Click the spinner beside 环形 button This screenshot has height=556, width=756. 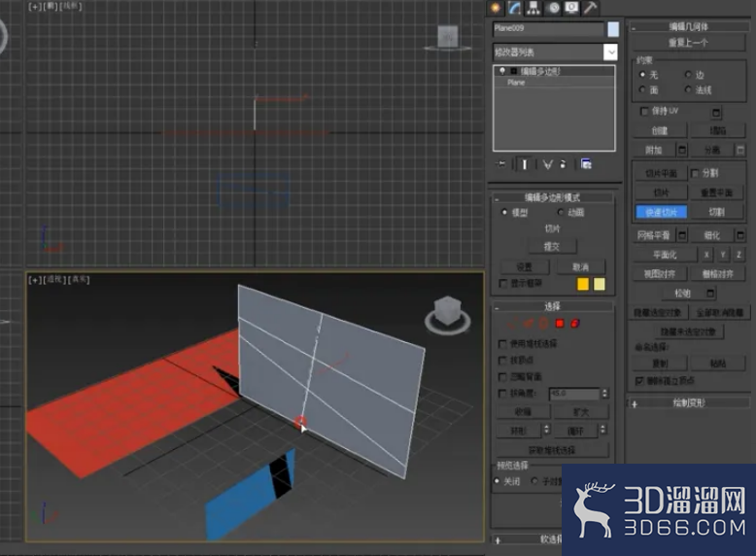coord(546,430)
